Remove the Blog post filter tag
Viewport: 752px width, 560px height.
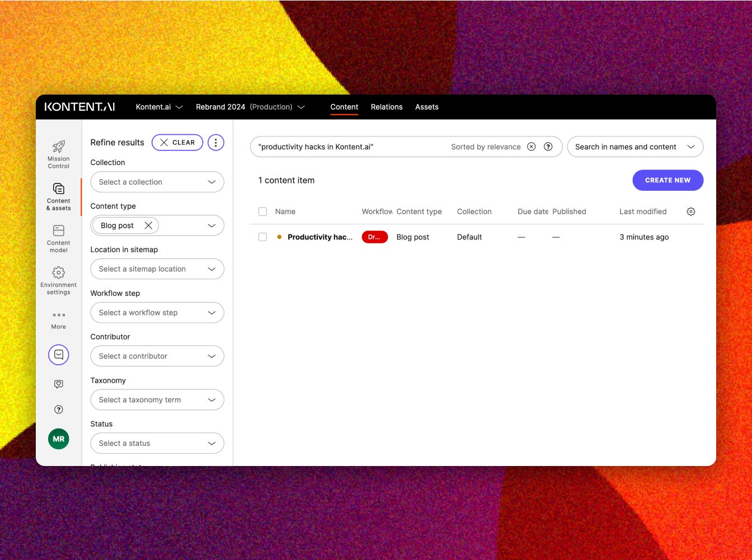pos(148,225)
